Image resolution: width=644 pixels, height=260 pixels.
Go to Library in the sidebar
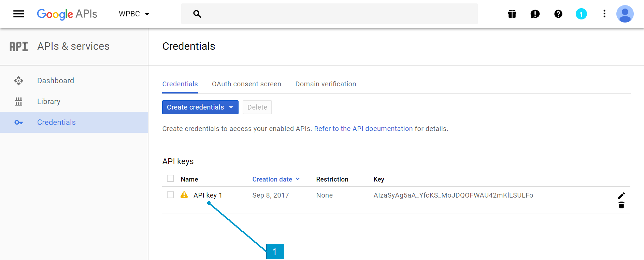tap(49, 101)
